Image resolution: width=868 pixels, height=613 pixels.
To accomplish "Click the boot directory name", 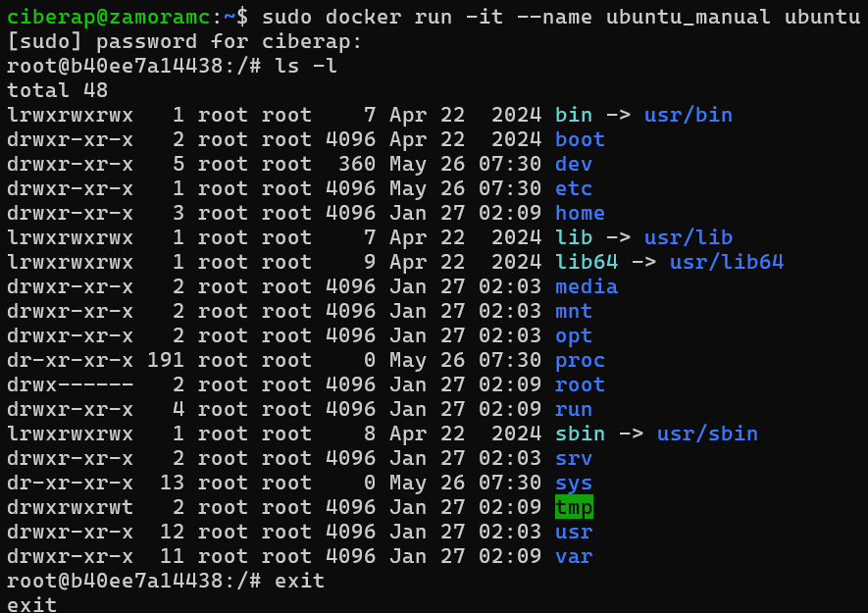I will point(580,139).
